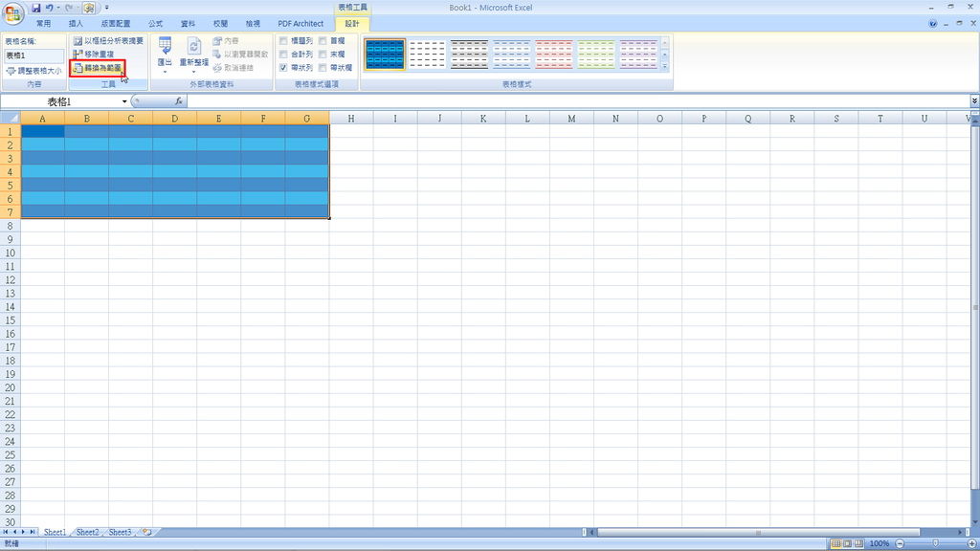Switch to the 插入 ribbon tab
This screenshot has height=551, width=980.
tap(76, 24)
